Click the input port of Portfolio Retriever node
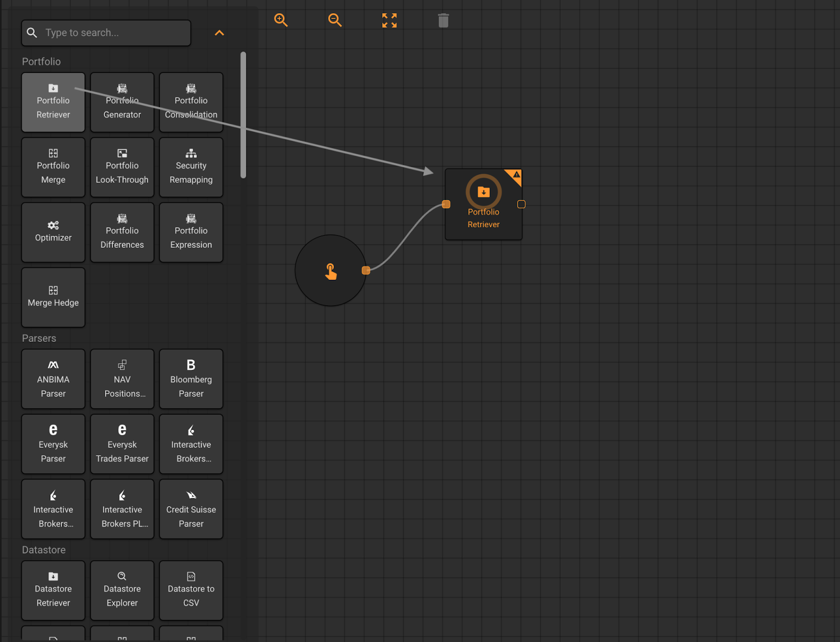The image size is (840, 642). tap(446, 204)
